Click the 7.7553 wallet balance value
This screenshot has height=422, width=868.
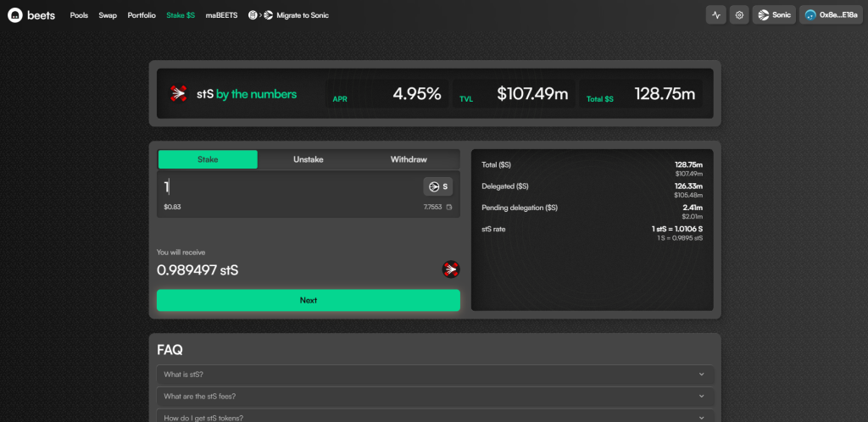pyautogui.click(x=433, y=208)
